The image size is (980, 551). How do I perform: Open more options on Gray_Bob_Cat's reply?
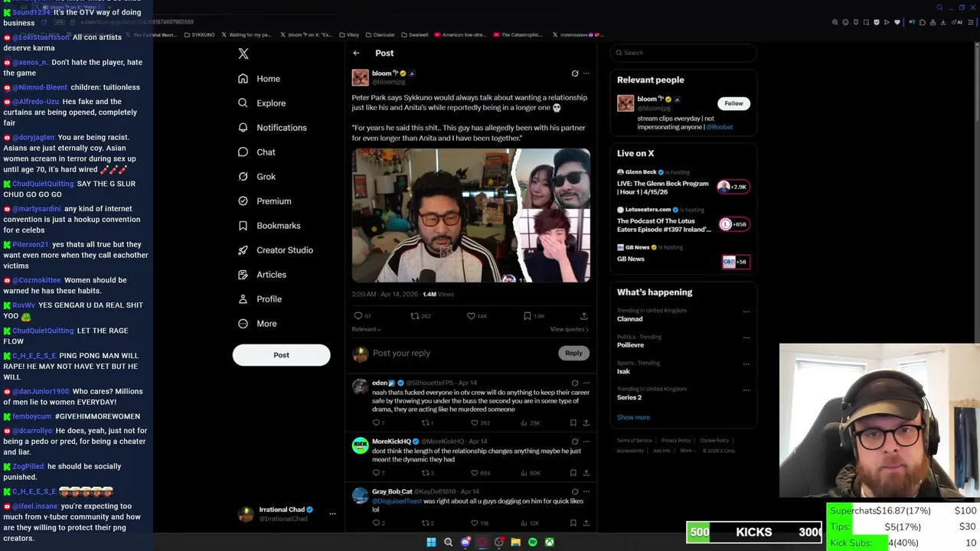[586, 491]
